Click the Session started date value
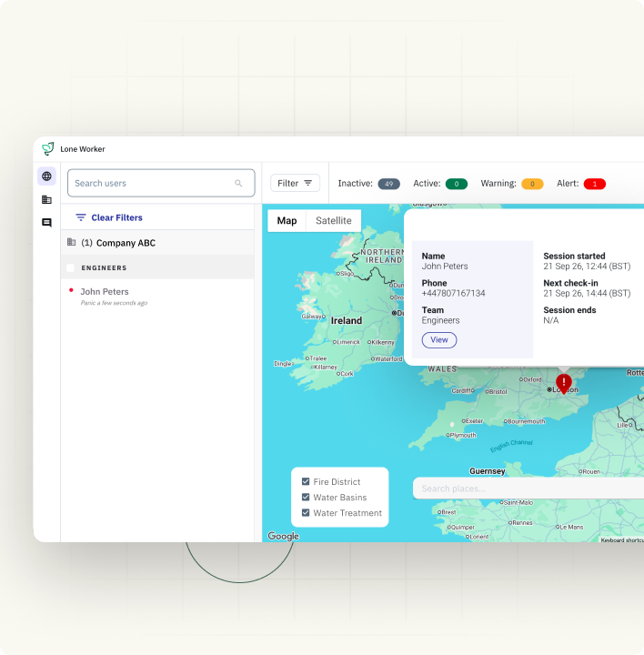 (x=587, y=267)
